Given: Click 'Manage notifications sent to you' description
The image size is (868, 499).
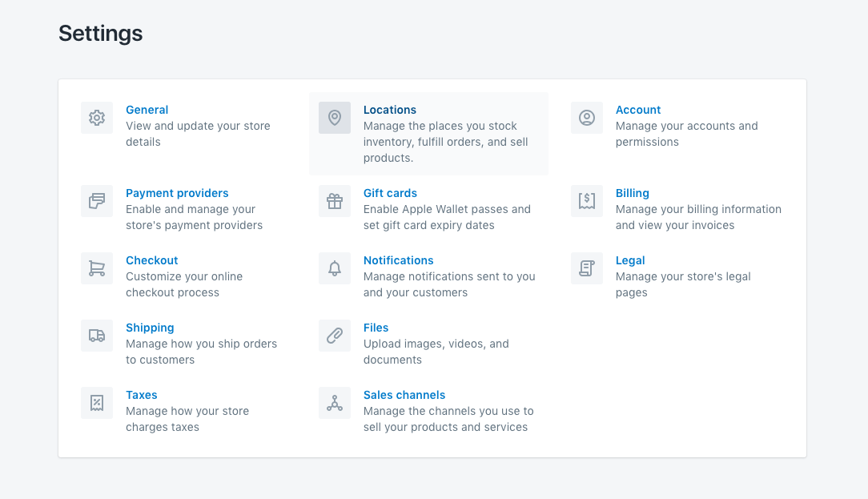Looking at the screenshot, I should 449,284.
